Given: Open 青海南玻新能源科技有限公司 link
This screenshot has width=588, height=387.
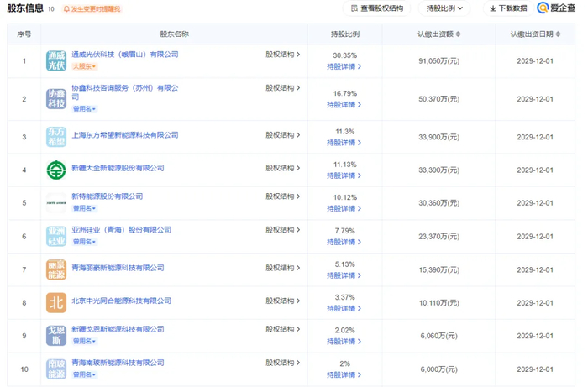Looking at the screenshot, I should (118, 363).
